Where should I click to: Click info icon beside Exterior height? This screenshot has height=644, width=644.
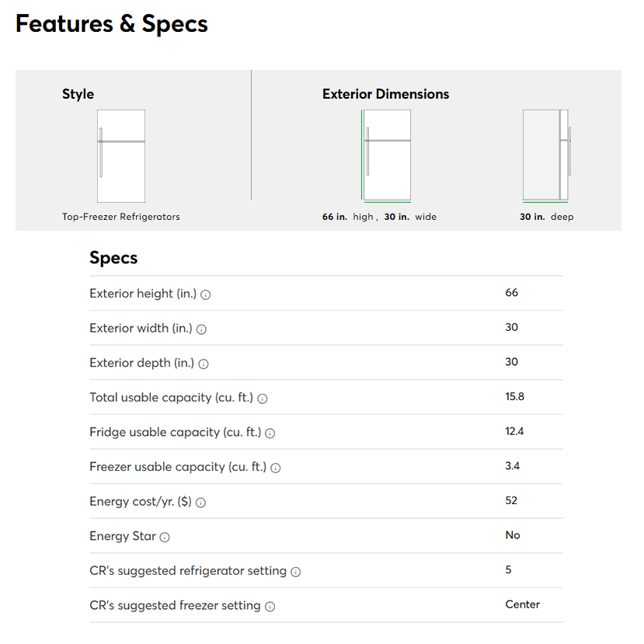click(206, 295)
